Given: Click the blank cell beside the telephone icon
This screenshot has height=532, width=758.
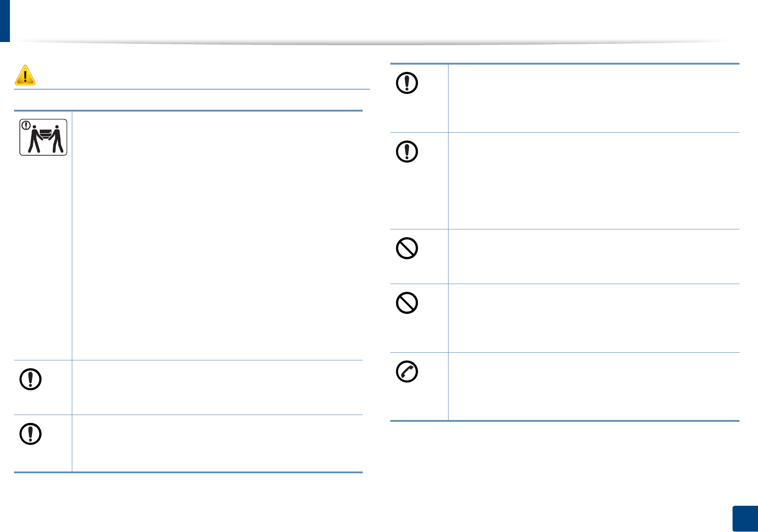Looking at the screenshot, I should coord(594,387).
